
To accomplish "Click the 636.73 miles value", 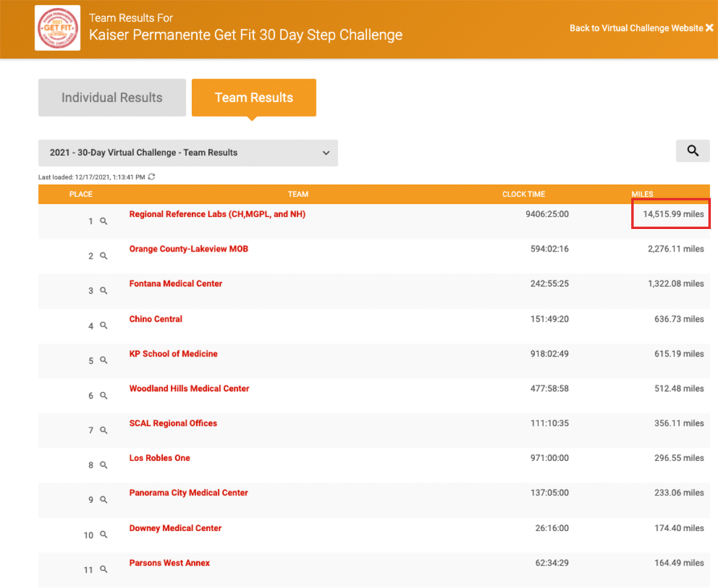I will (679, 319).
